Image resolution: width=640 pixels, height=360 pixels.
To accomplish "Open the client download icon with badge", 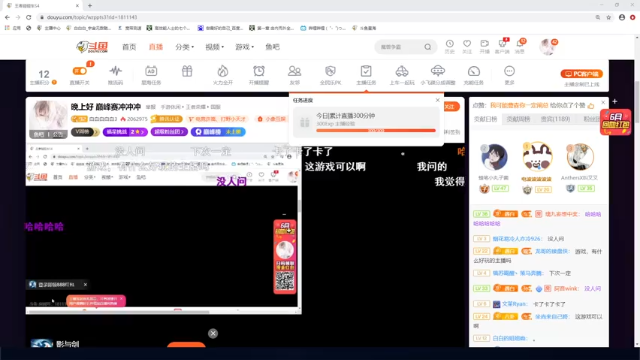I will click(502, 44).
